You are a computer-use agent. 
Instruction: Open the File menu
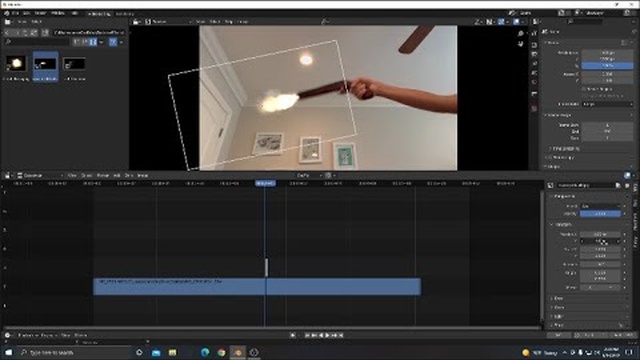[16, 13]
